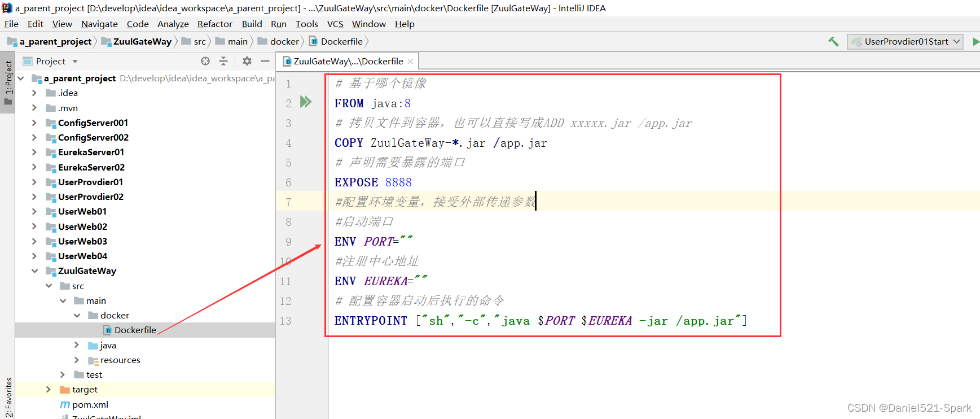Select the UserWeb01 module in tree
Image resolution: width=980 pixels, height=419 pixels.
(82, 211)
